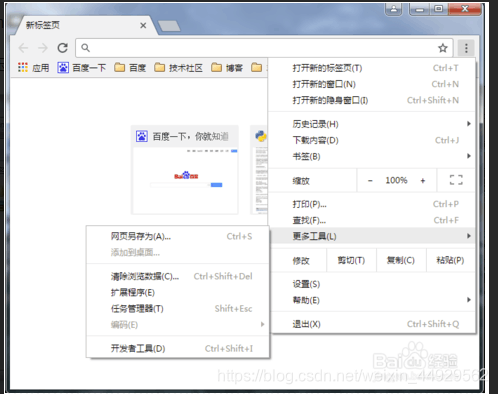The width and height of the screenshot is (498, 394).
Task: Enter fullscreen mode with the zoom fullscreen icon
Action: pos(456,180)
